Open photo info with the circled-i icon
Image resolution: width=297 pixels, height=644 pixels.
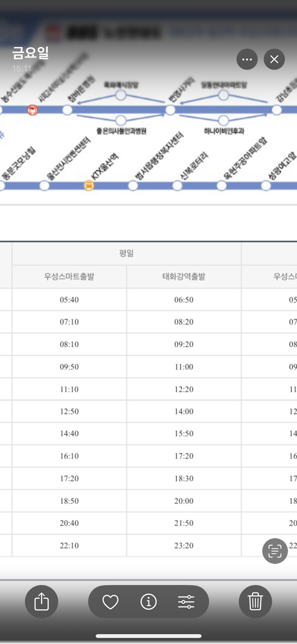148,601
